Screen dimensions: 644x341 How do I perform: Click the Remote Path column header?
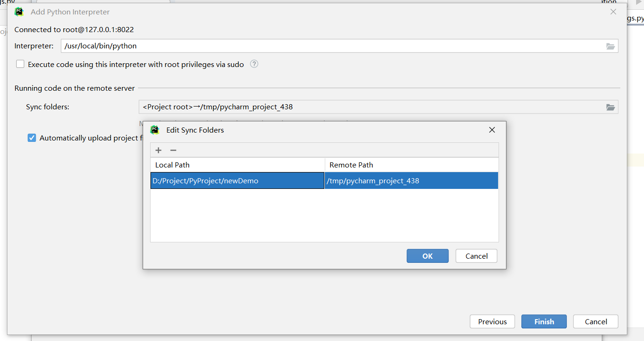pyautogui.click(x=411, y=165)
